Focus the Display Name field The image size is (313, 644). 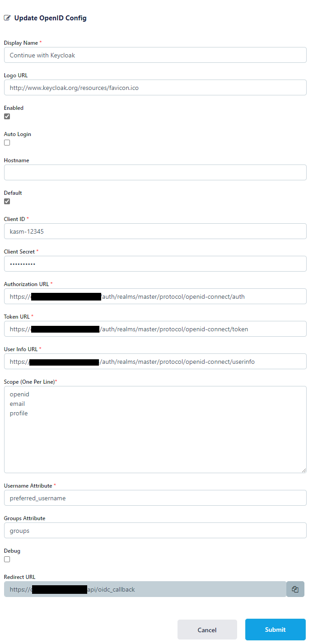point(155,55)
